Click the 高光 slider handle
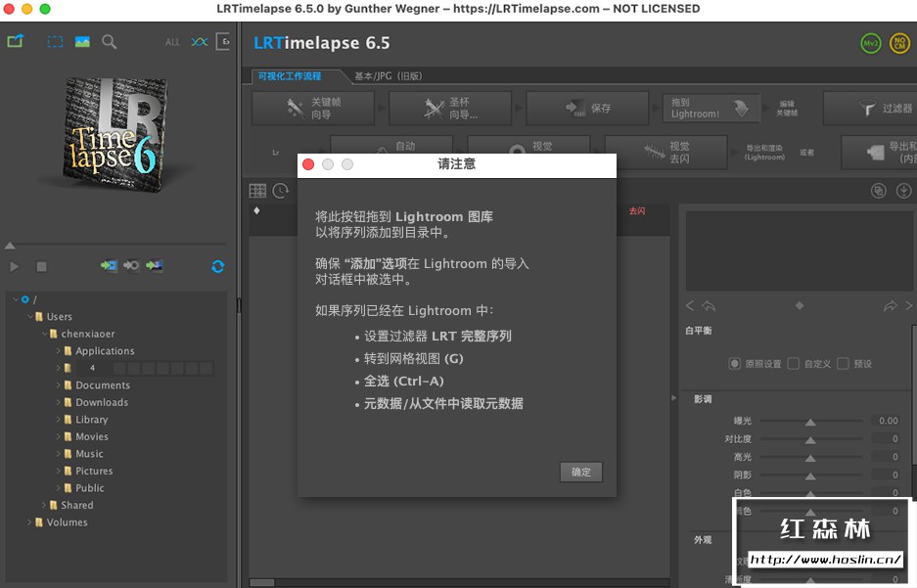The height and width of the screenshot is (588, 917). (x=810, y=458)
